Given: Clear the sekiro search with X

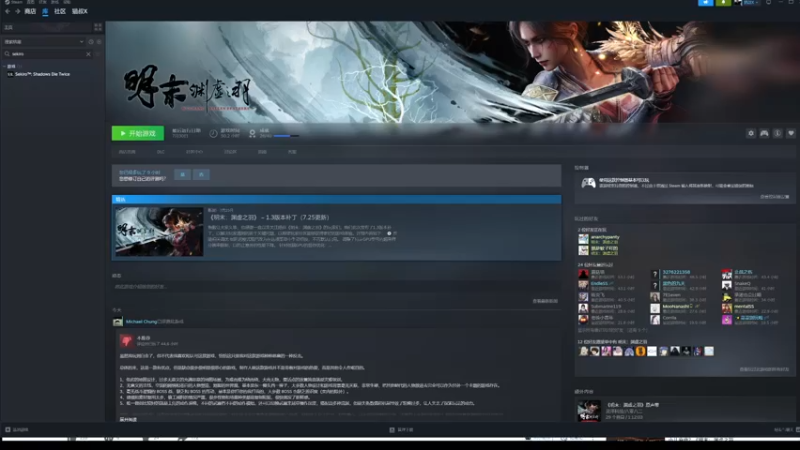Looking at the screenshot, I should (88, 54).
